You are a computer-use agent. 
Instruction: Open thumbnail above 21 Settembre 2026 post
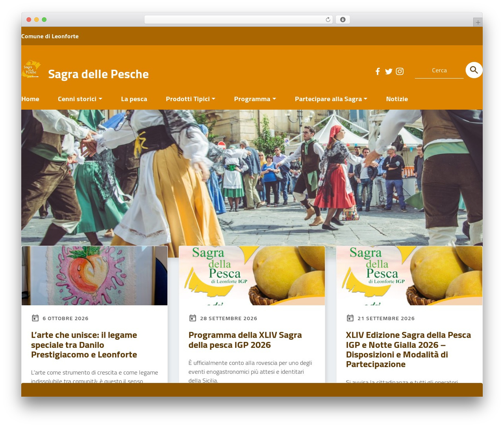coord(409,276)
